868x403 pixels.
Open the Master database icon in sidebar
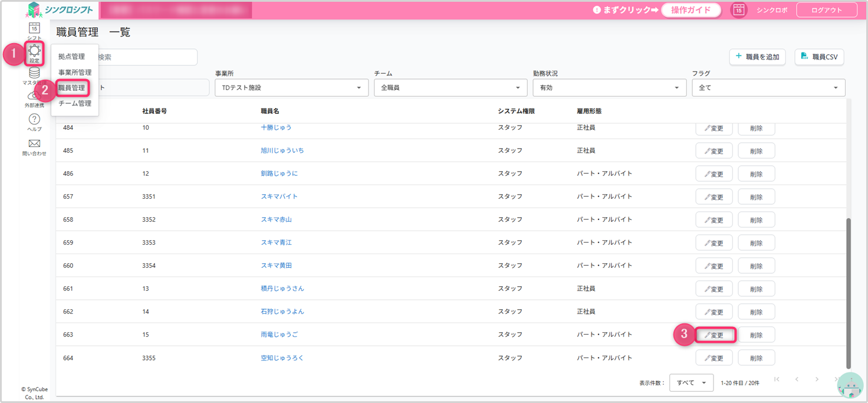point(34,73)
